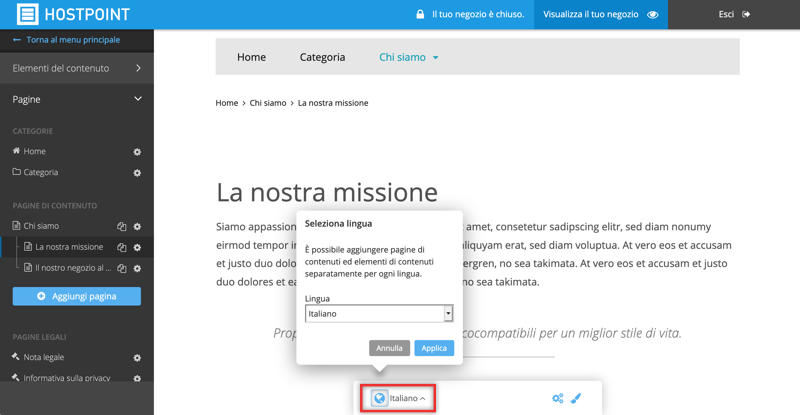The height and width of the screenshot is (415, 800).
Task: Open settings gear for La nostra missione
Action: point(137,247)
